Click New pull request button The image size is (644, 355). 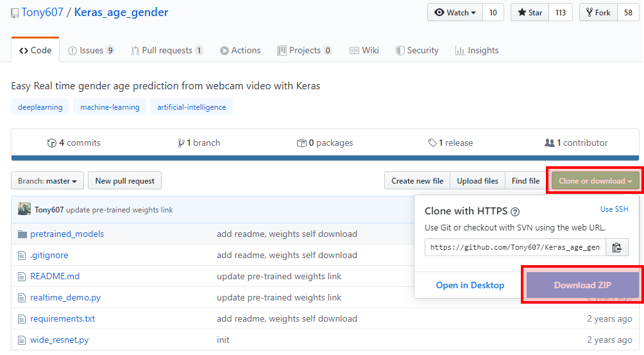click(x=125, y=181)
